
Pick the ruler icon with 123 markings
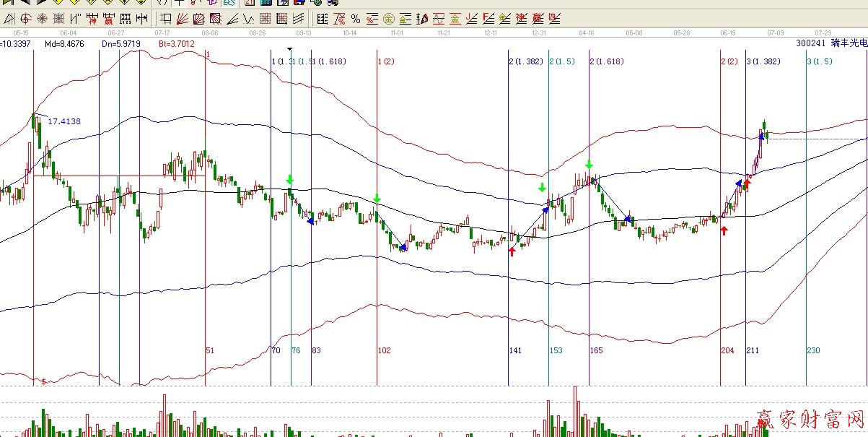(126, 19)
